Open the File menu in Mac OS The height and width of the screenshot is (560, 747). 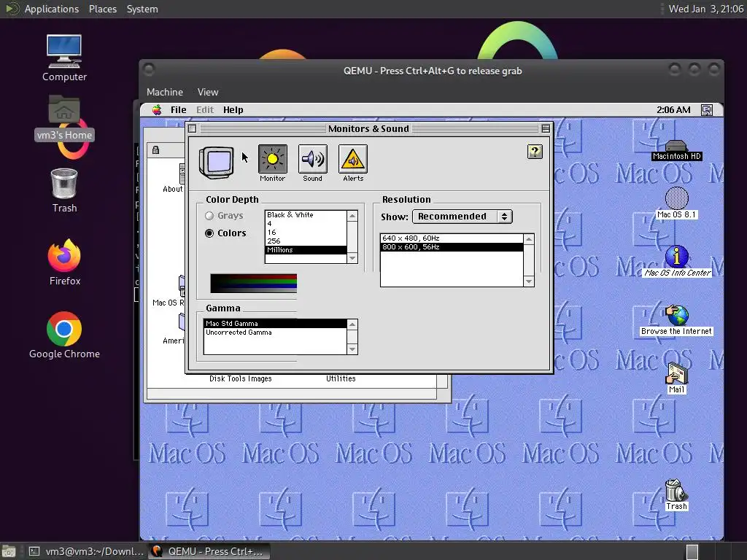[179, 110]
